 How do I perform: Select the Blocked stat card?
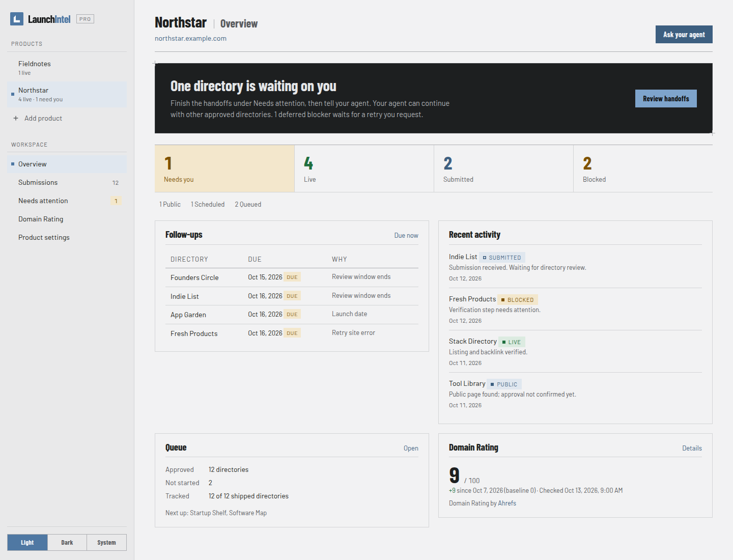click(643, 169)
